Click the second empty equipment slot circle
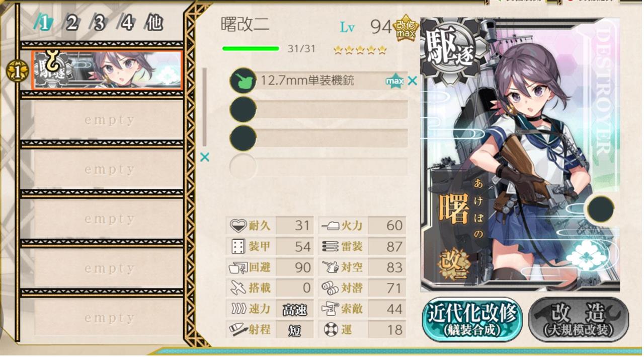The height and width of the screenshot is (357, 644). 243,109
